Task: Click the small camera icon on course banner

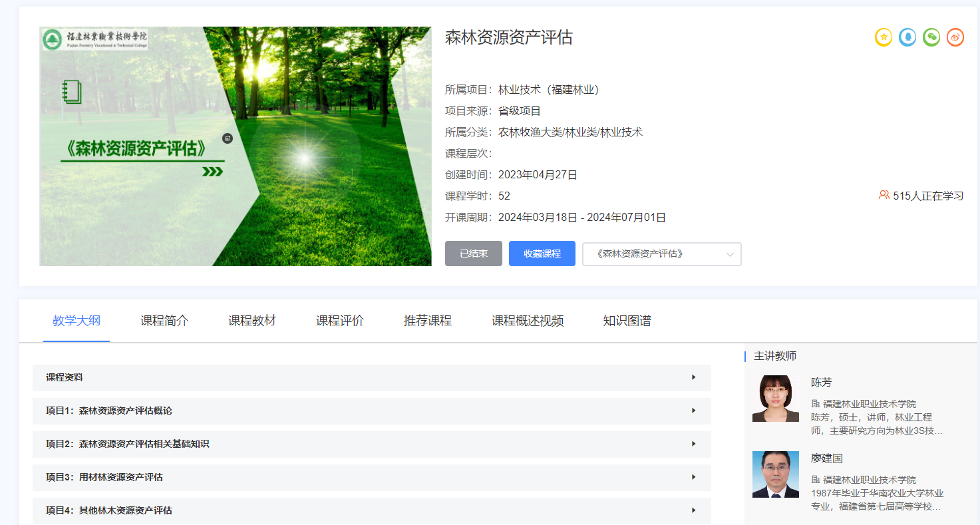Action: pyautogui.click(x=228, y=138)
